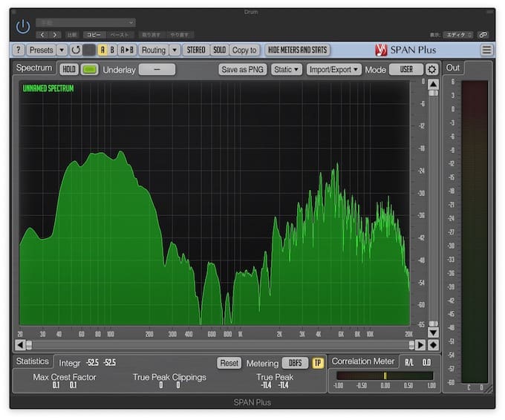Expand the Presets dropdown arrow
This screenshot has width=505, height=420.
point(62,50)
